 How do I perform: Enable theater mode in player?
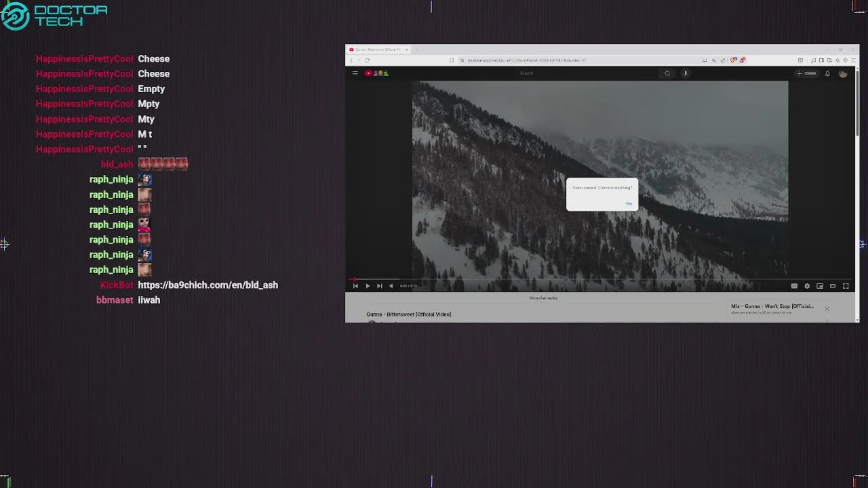[x=833, y=286]
